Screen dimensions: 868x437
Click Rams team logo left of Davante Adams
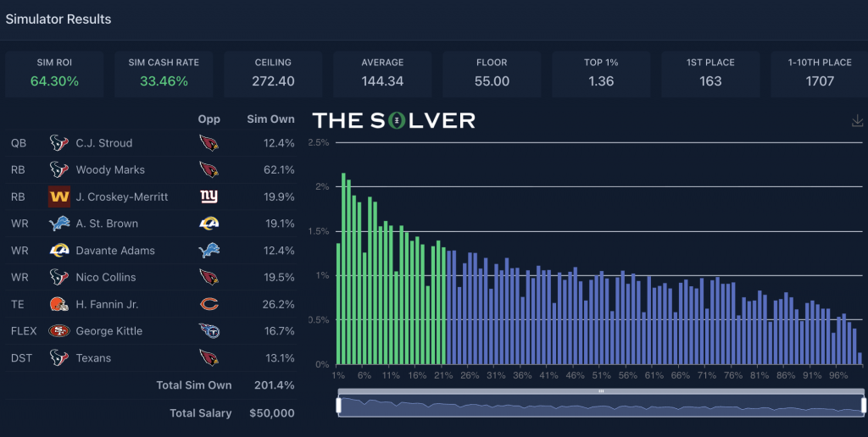58,251
